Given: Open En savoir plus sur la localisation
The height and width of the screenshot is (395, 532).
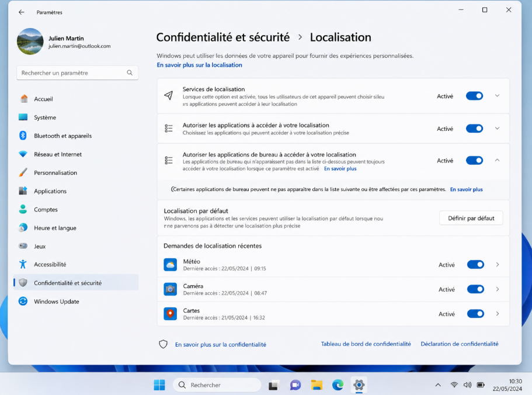Looking at the screenshot, I should click(x=200, y=65).
